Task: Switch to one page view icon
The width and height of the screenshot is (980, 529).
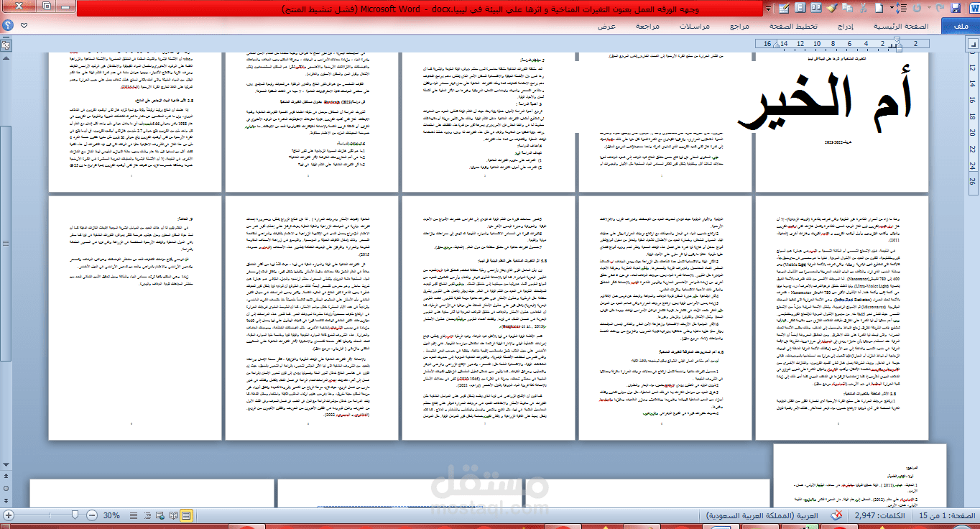Action: tap(800, 8)
